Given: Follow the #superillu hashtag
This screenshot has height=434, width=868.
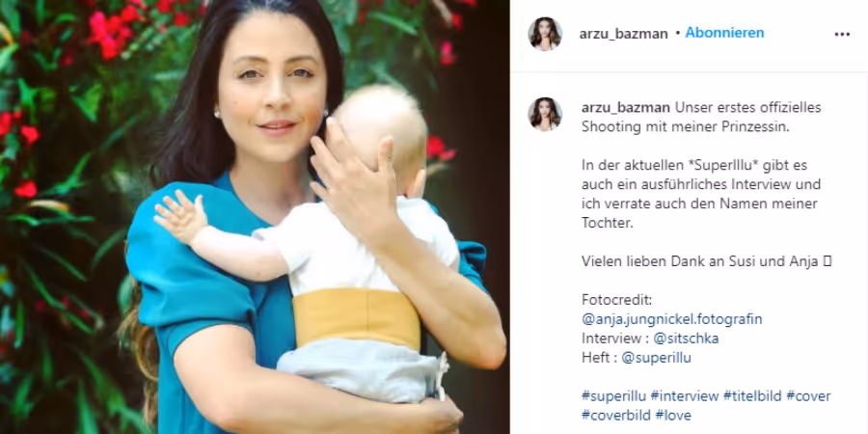Looking at the screenshot, I should pos(614,395).
